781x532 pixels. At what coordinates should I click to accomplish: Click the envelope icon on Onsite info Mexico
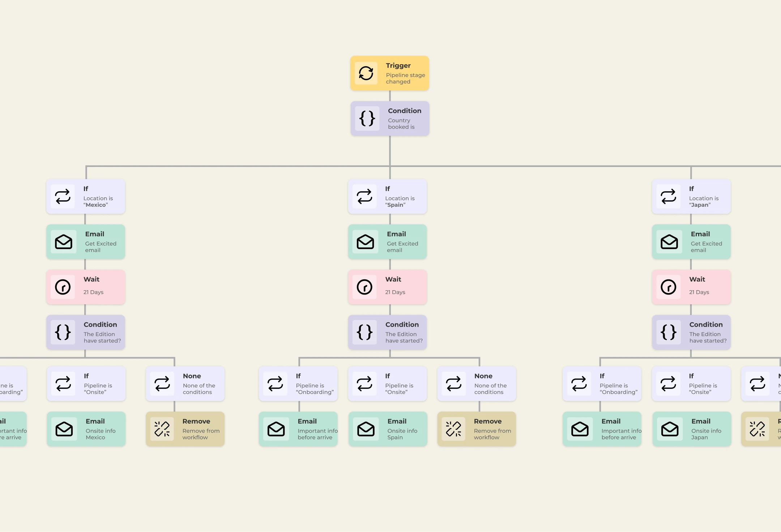[x=64, y=429]
